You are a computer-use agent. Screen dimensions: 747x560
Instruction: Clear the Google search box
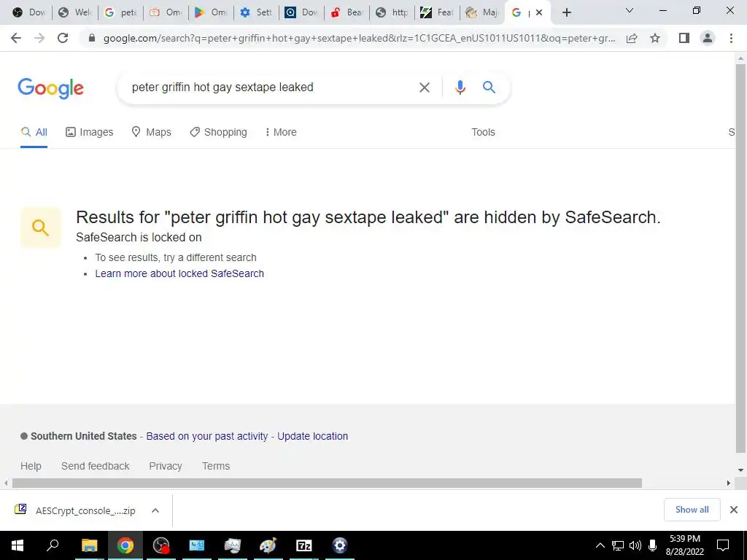[424, 87]
